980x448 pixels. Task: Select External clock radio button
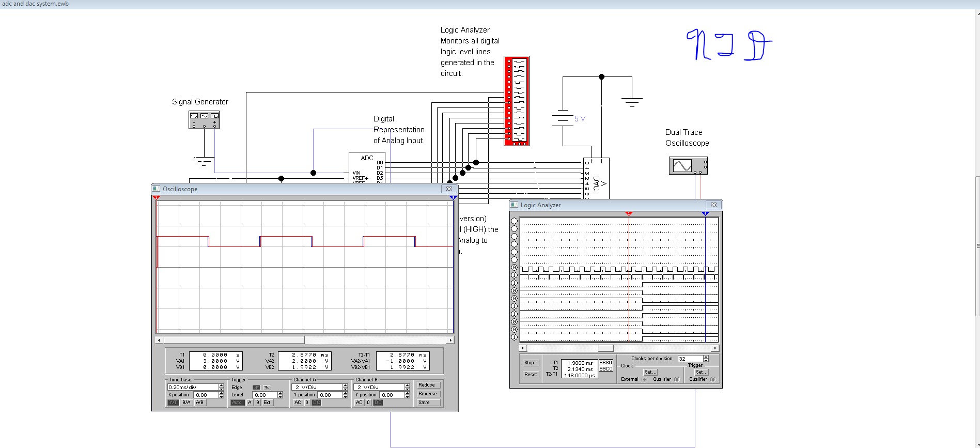tap(644, 379)
